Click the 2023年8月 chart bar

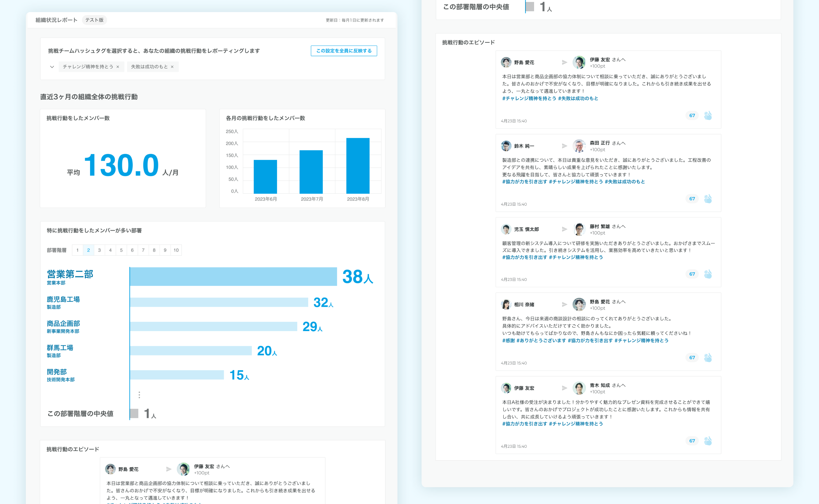358,166
